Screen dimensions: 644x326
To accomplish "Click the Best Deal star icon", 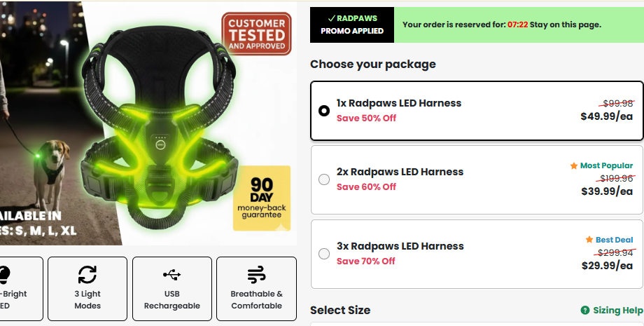I will [x=589, y=240].
